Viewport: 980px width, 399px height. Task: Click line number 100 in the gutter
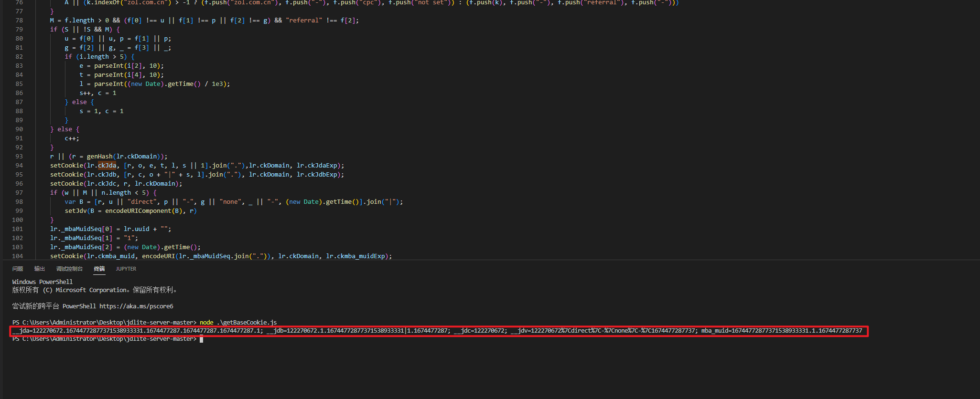18,220
